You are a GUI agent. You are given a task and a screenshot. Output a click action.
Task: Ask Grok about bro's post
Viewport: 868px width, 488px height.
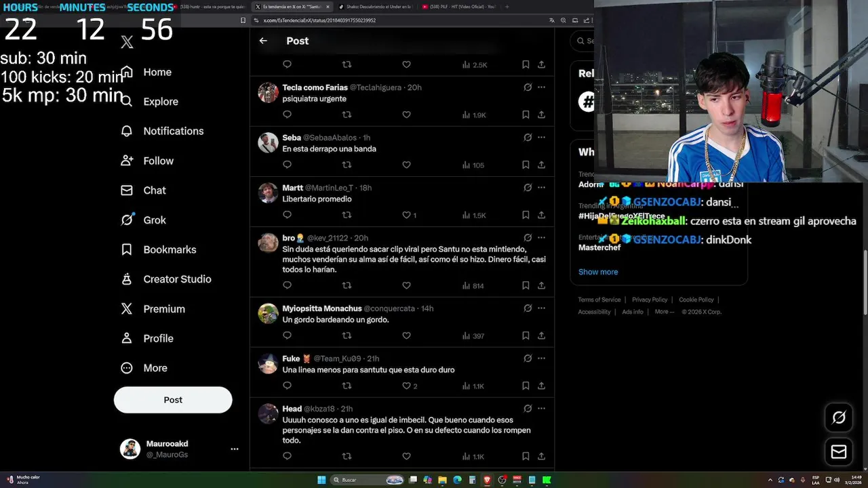(x=528, y=238)
